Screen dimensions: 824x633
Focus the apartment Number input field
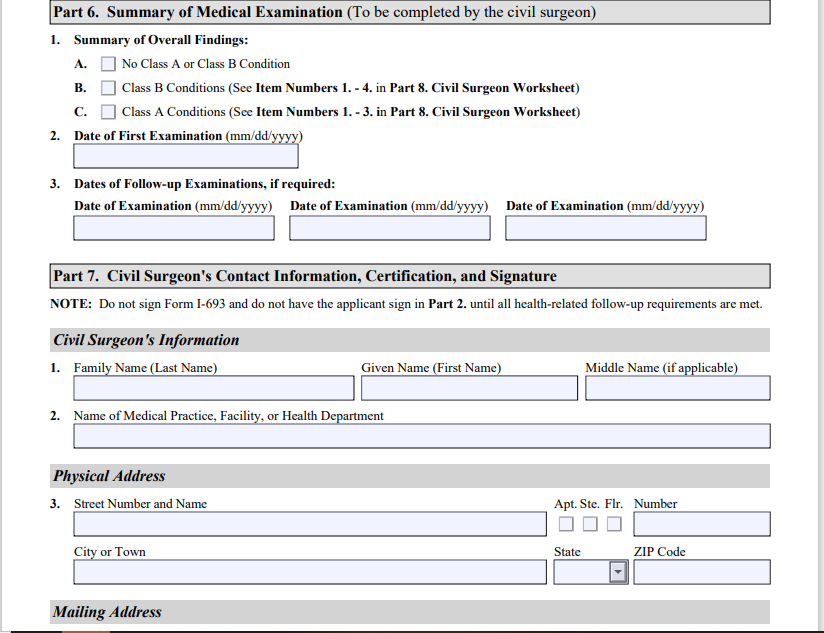[x=702, y=524]
